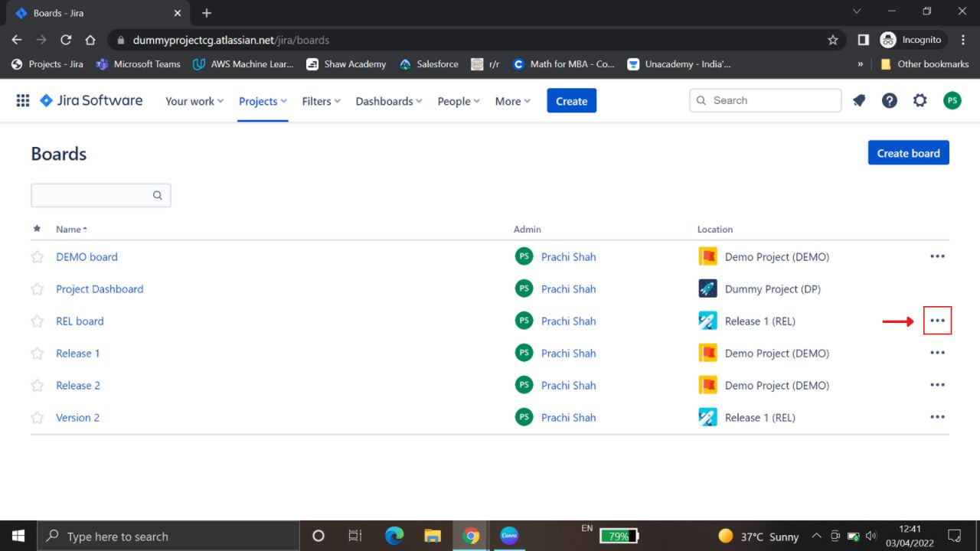Open Microsoft Edge from the taskbar

click(394, 536)
